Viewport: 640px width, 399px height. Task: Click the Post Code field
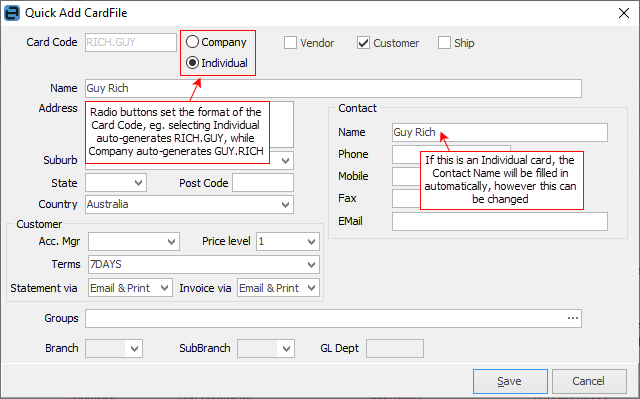click(263, 183)
